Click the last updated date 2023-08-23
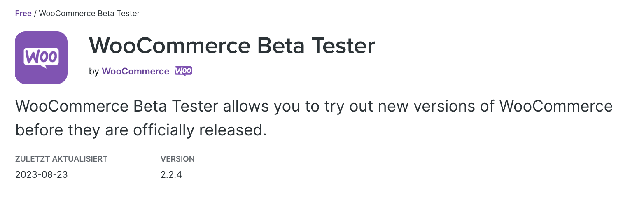The height and width of the screenshot is (200, 644). (42, 174)
